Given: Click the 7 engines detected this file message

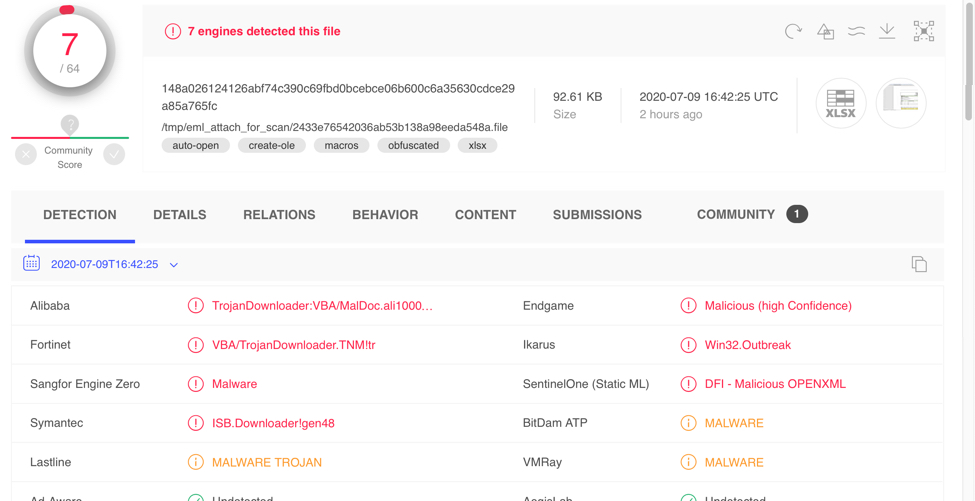Looking at the screenshot, I should (x=264, y=31).
